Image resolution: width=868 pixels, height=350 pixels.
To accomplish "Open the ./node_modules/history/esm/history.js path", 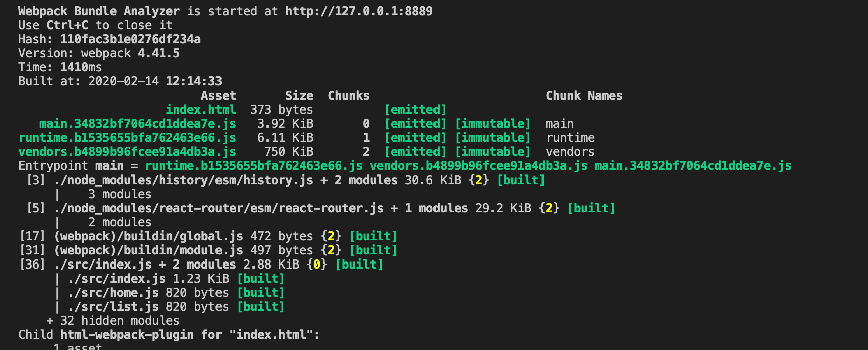I will 183,180.
